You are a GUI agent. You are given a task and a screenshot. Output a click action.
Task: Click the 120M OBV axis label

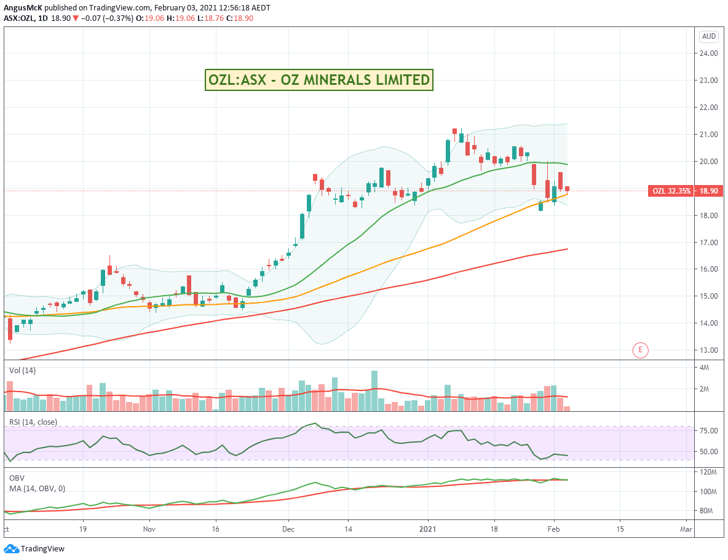point(708,472)
